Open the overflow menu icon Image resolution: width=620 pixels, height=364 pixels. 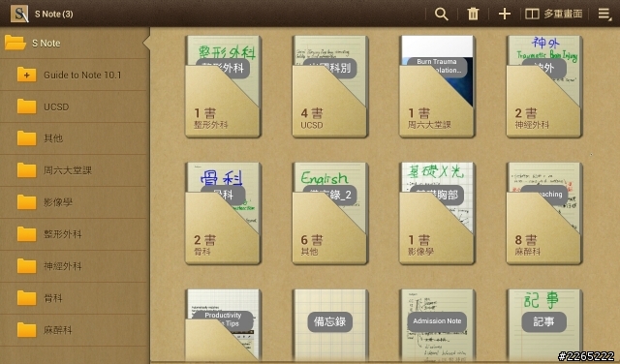point(604,14)
